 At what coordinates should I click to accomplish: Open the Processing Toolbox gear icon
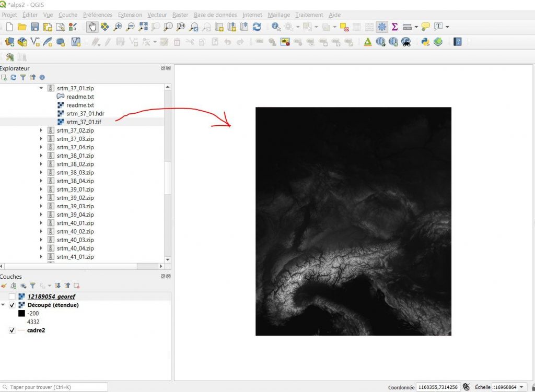[382, 27]
